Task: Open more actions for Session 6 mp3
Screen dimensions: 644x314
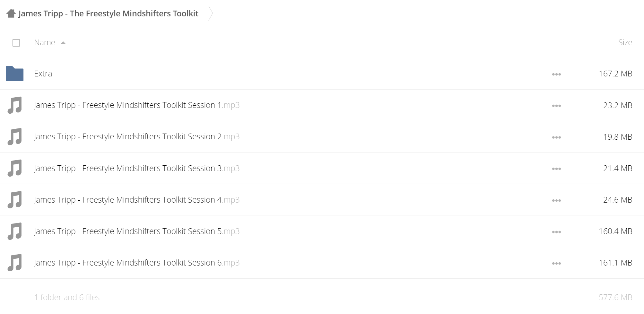Action: point(556,263)
